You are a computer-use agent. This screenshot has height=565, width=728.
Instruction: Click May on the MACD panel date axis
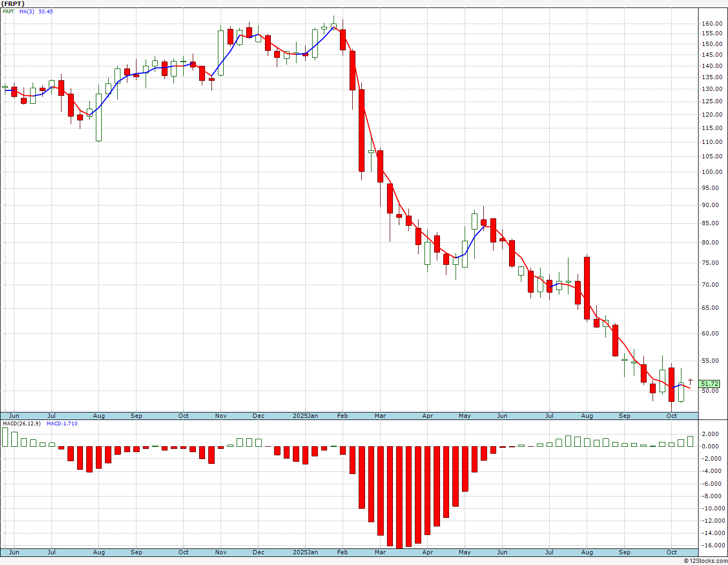465,552
